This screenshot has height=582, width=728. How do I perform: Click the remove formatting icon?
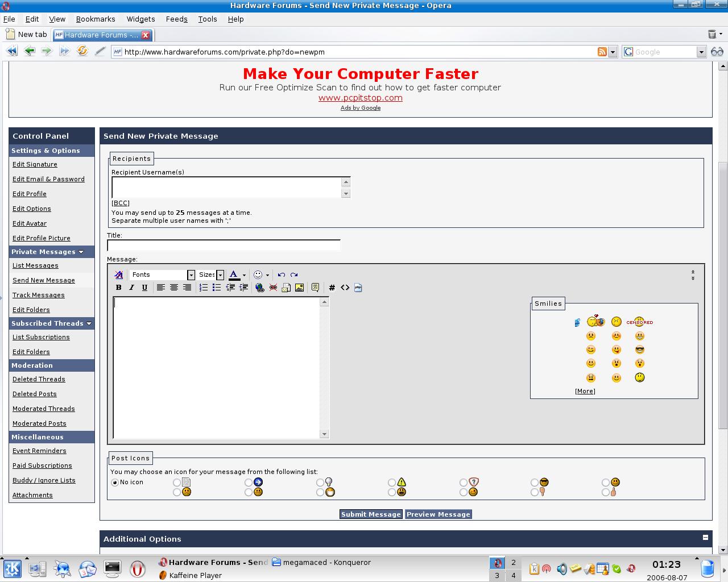tap(119, 275)
